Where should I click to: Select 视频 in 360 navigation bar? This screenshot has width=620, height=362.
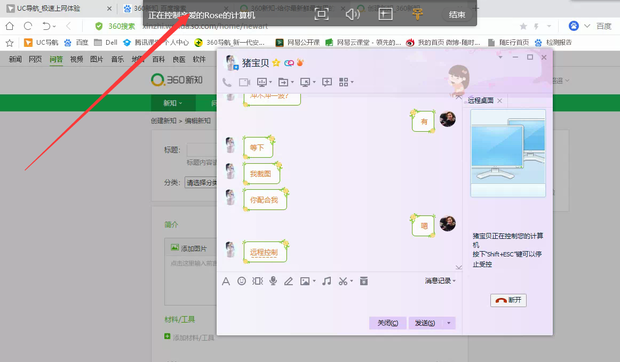[x=77, y=59]
